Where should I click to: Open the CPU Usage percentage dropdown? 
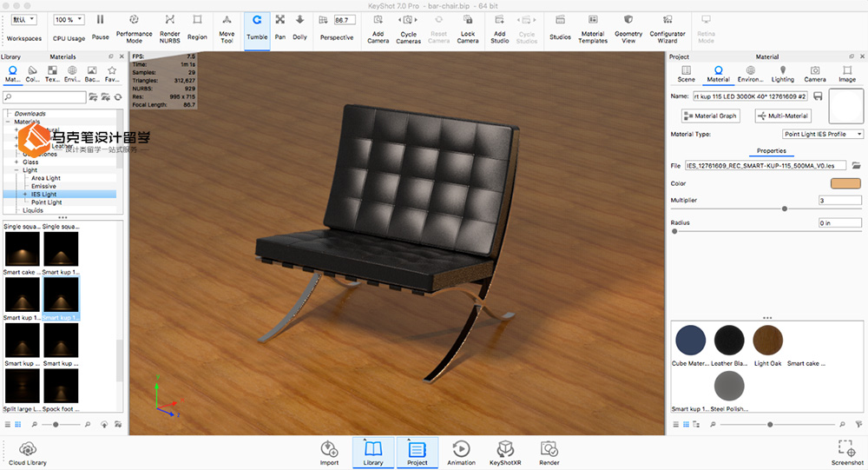(69, 19)
